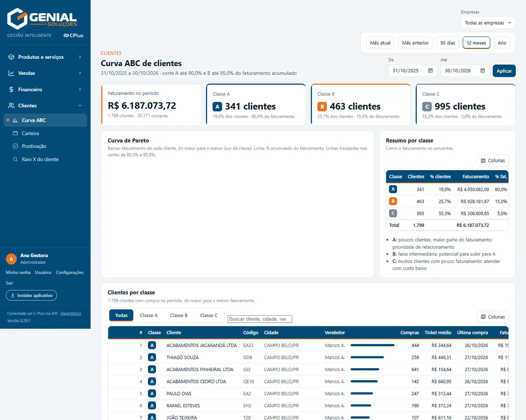Select the Mês atual period option
The image size is (526, 420).
coord(380,43)
